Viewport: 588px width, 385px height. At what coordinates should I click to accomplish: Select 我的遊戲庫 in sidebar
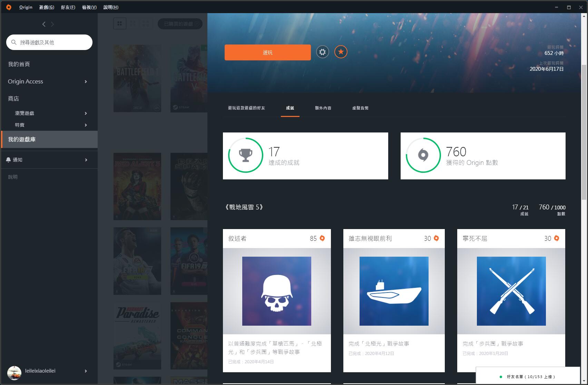[x=49, y=139]
